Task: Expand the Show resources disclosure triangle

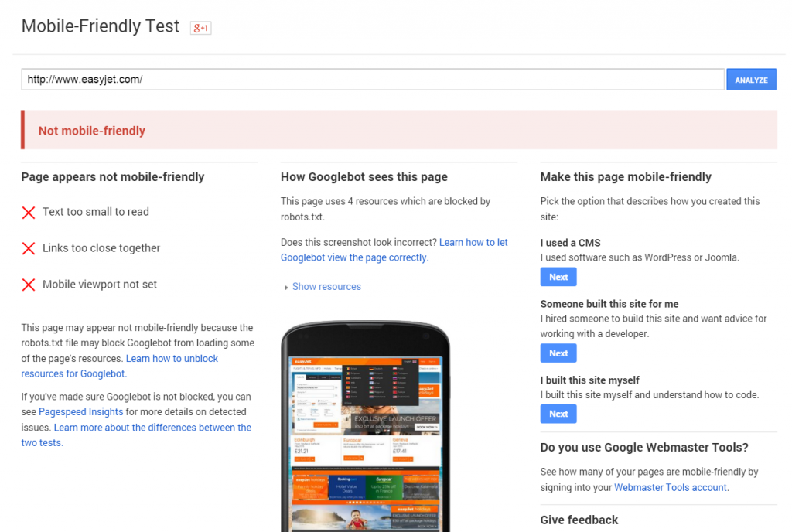Action: point(287,287)
